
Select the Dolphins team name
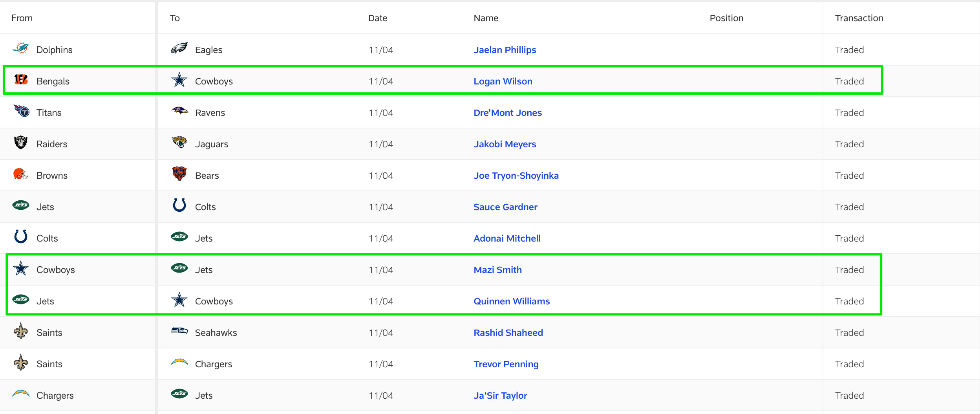(55, 50)
